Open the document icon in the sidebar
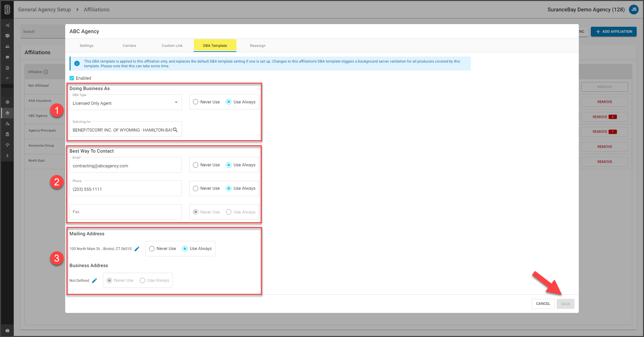This screenshot has height=337, width=644. click(x=7, y=68)
